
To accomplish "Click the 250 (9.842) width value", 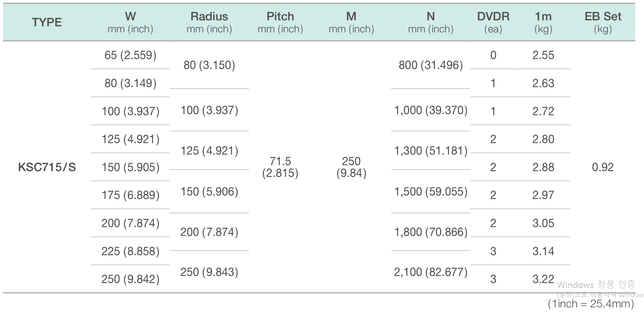I will point(130,280).
